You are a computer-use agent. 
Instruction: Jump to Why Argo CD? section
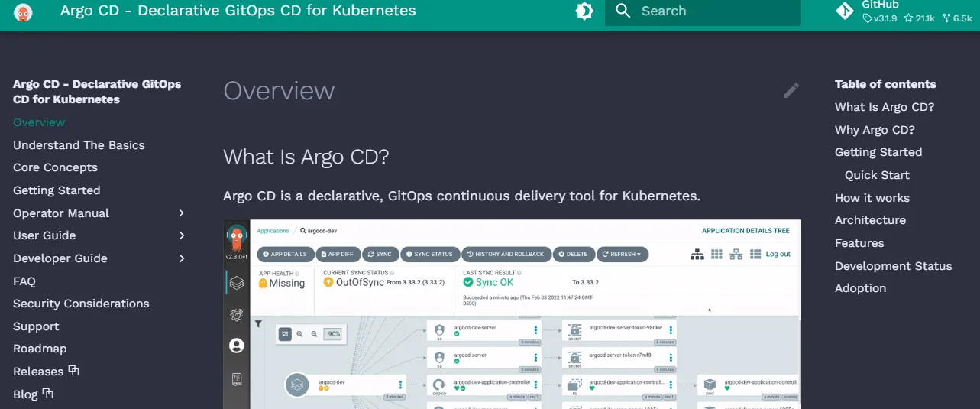coord(875,130)
